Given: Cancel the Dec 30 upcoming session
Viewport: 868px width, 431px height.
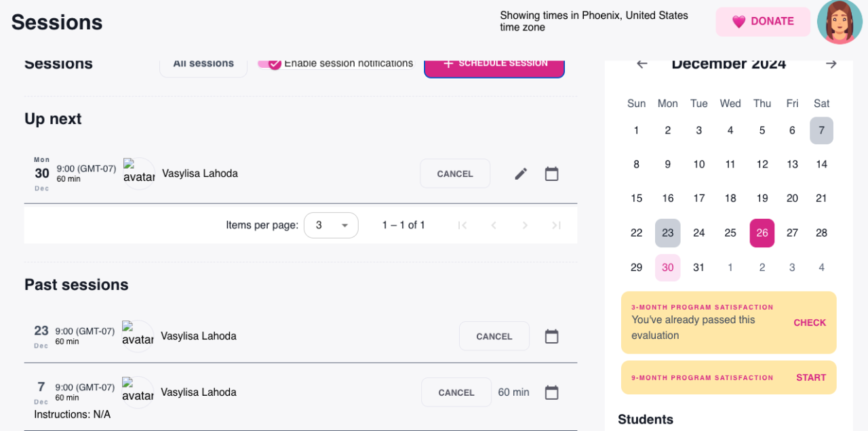Looking at the screenshot, I should (x=455, y=173).
